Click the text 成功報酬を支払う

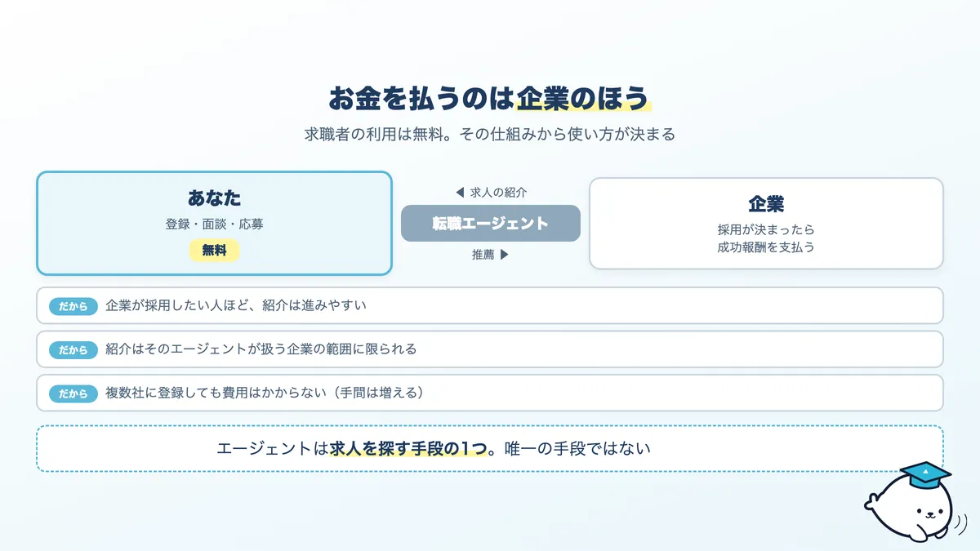pos(766,247)
